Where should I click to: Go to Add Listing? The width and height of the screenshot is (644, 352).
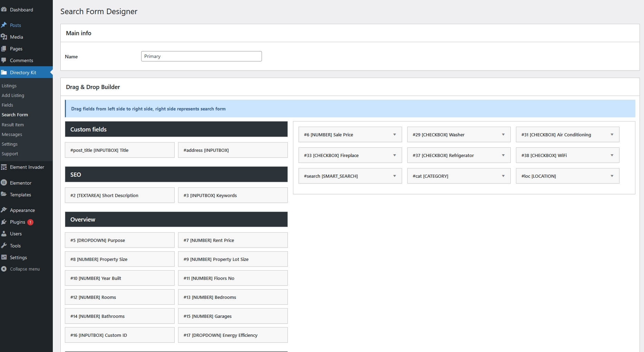point(13,95)
